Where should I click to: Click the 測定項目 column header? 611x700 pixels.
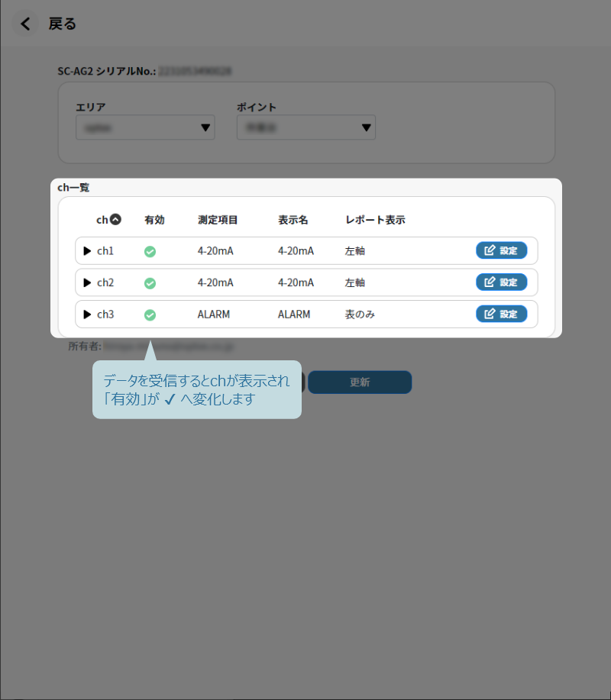[218, 220]
